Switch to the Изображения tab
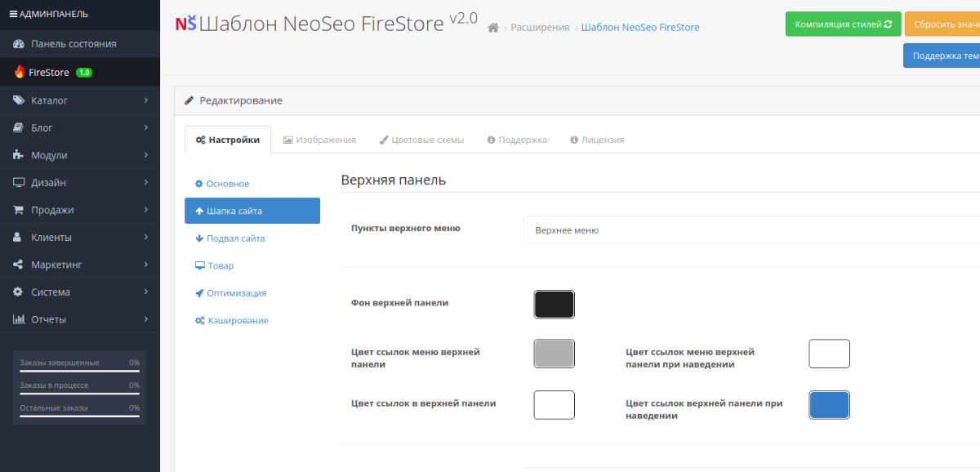Image resolution: width=980 pixels, height=472 pixels. tap(319, 140)
